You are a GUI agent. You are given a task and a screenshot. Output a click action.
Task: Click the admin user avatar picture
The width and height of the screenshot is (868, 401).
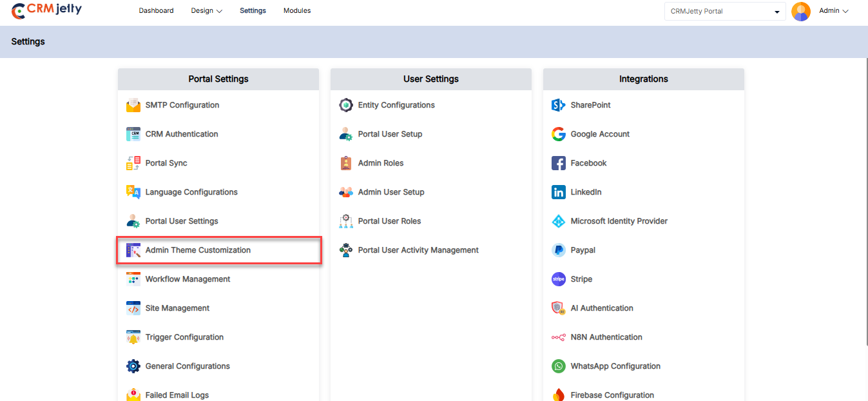click(801, 12)
